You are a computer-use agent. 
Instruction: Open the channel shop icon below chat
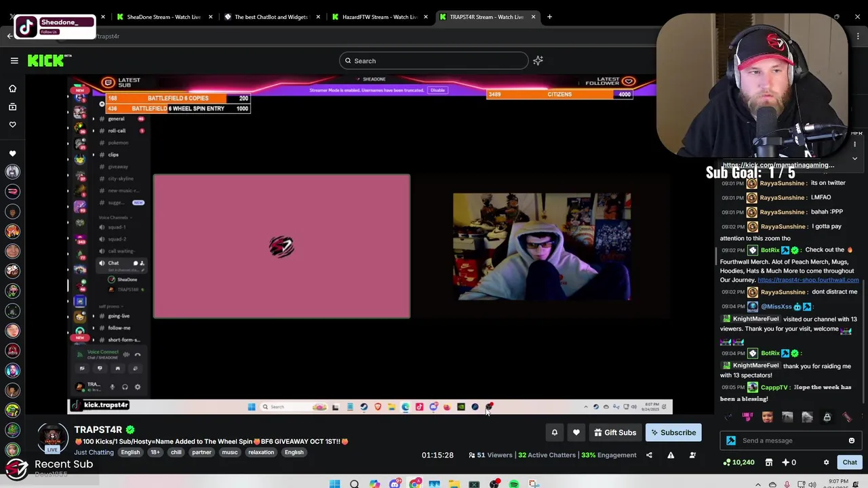click(769, 462)
